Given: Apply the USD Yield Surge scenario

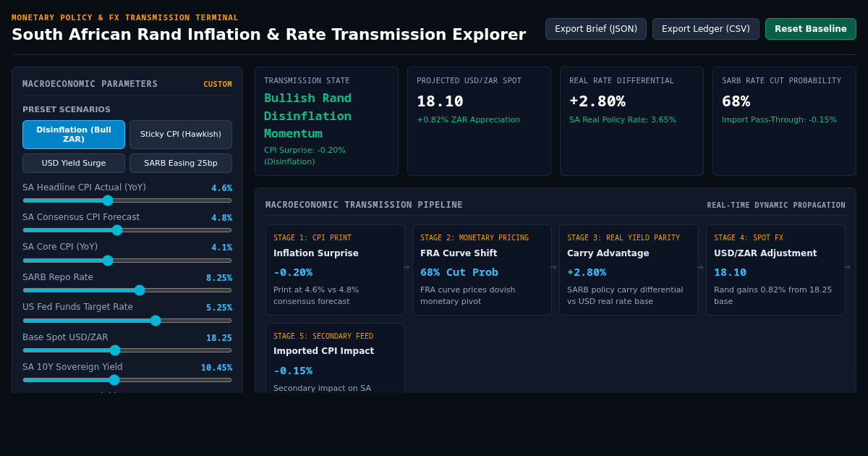Looking at the screenshot, I should (x=74, y=163).
